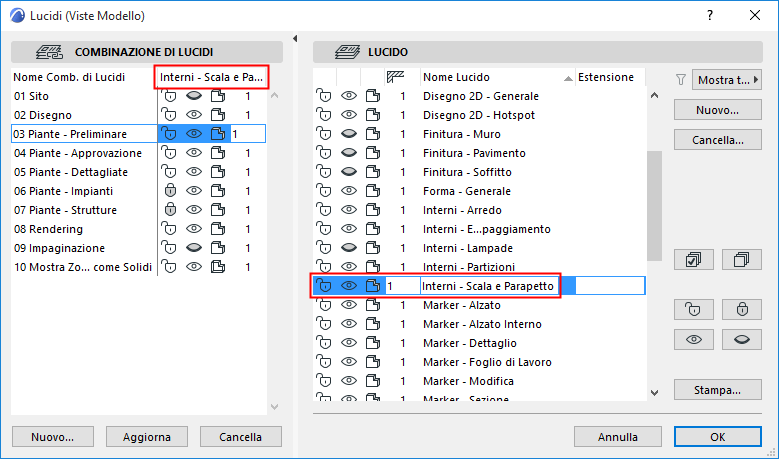Click the hide layers closed-eye button
779x459 pixels.
[741, 339]
